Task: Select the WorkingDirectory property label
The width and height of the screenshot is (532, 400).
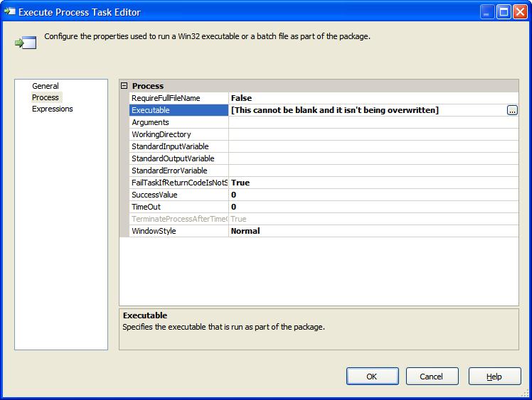Action: coord(179,134)
